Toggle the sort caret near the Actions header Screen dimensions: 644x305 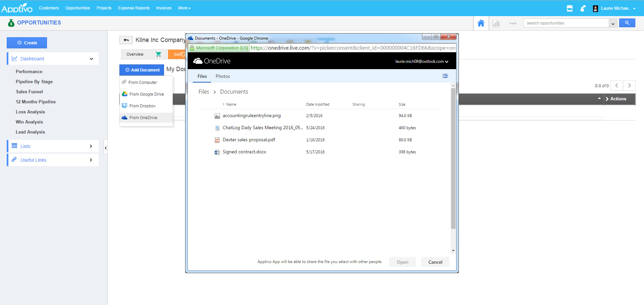[600, 98]
